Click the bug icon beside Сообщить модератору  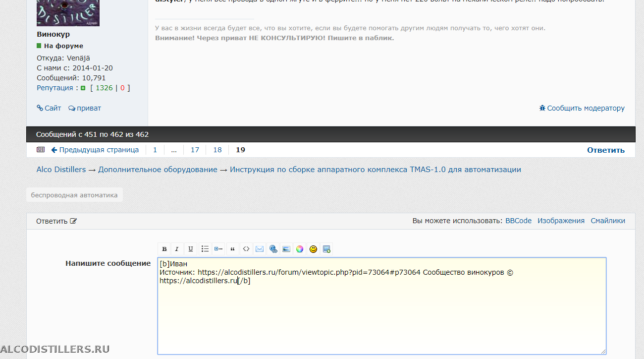(542, 108)
